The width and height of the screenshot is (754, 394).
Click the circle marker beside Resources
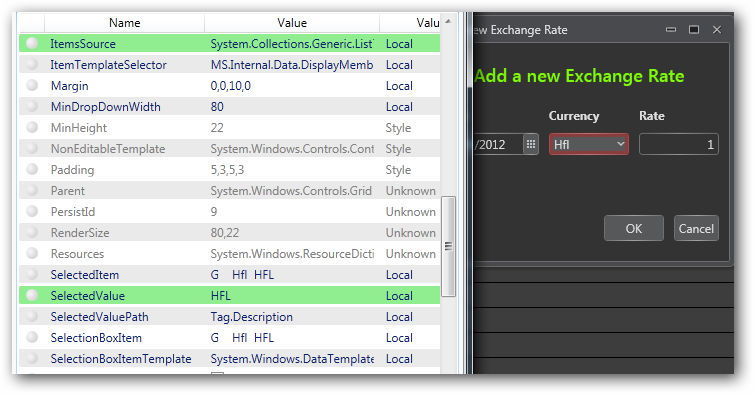coord(32,254)
